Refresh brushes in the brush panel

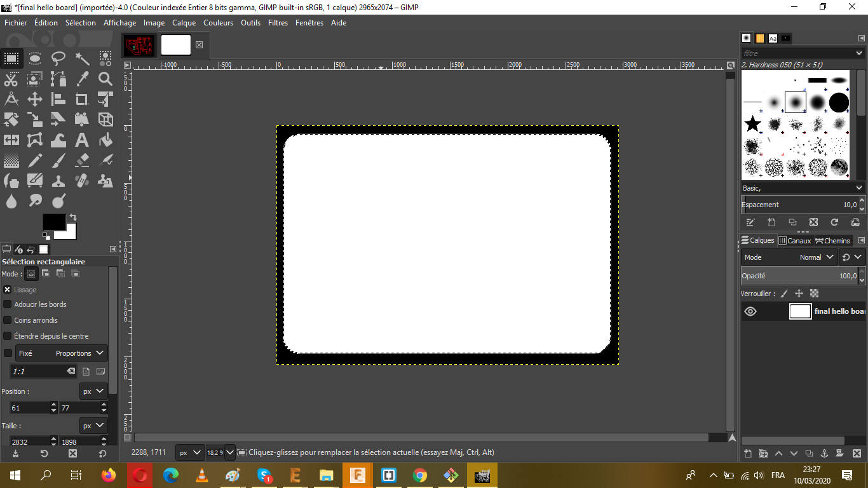[835, 222]
